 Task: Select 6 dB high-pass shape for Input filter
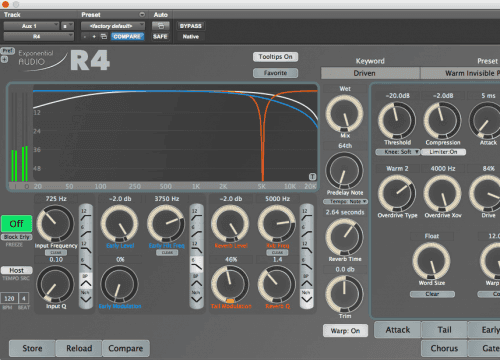coord(86,231)
